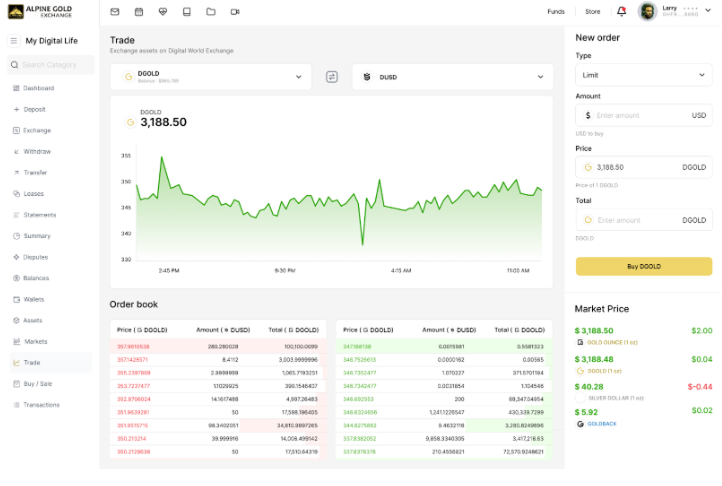Focus the Search Category field
This screenshot has width=722, height=486.
(x=51, y=64)
